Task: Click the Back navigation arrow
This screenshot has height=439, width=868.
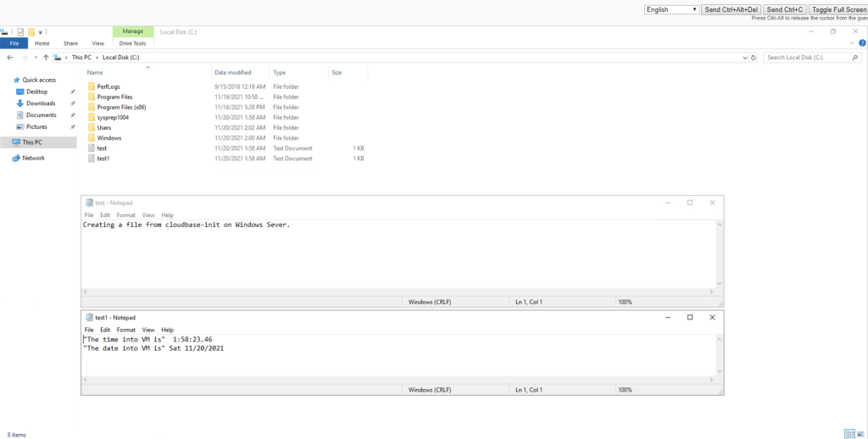Action: point(10,58)
